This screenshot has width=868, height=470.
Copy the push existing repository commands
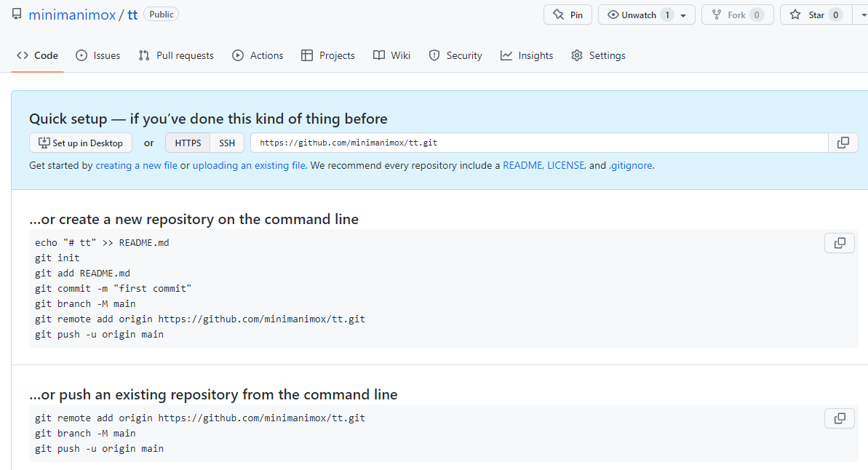click(x=840, y=418)
